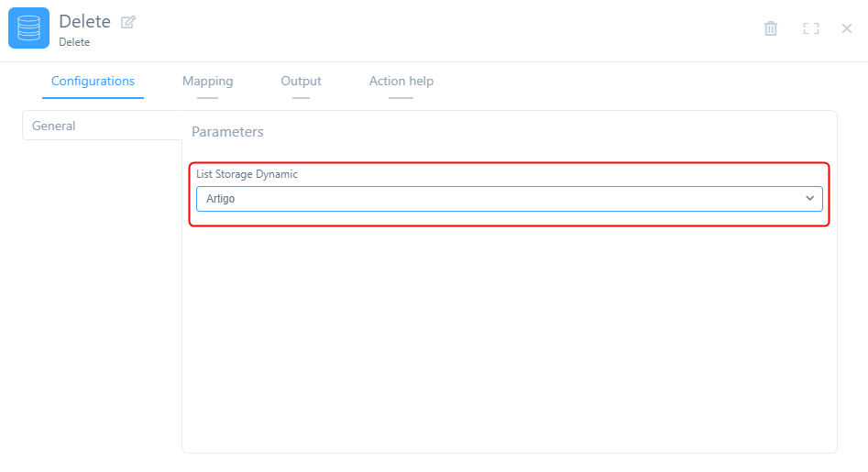Open the List Storage Dynamic dropdown
This screenshot has height=472, width=868.
pyautogui.click(x=500, y=199)
